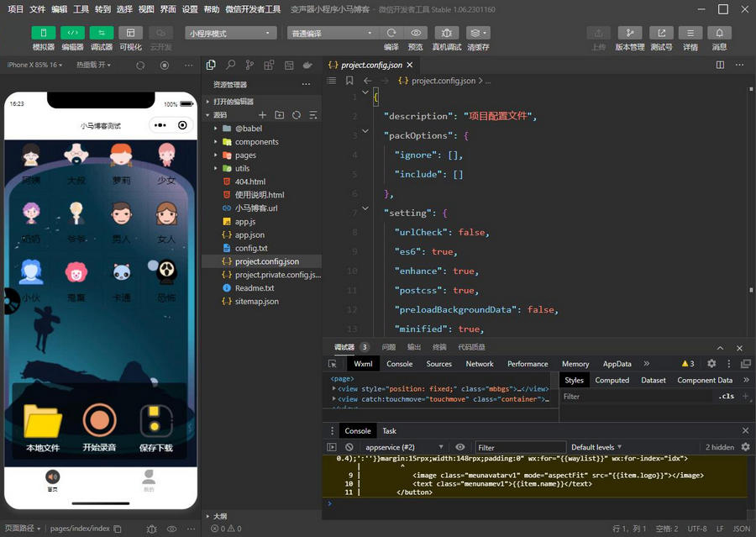Image resolution: width=756 pixels, height=537 pixels.
Task: Open the version management icon
Action: [629, 33]
